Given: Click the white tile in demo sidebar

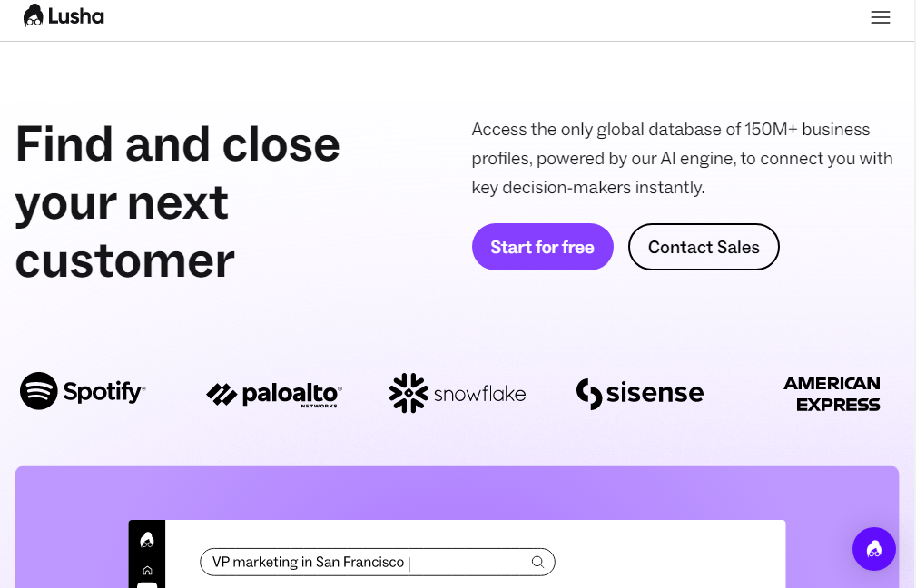Looking at the screenshot, I should pos(147,585).
